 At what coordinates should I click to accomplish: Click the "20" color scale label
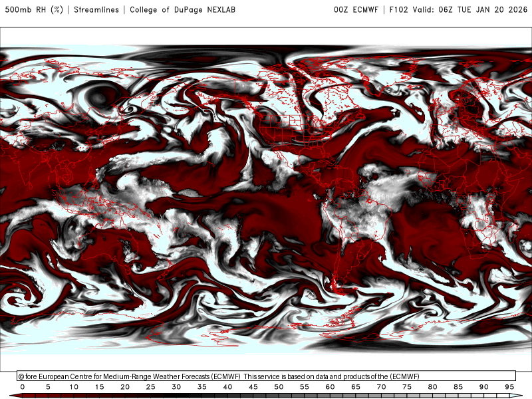(x=125, y=387)
